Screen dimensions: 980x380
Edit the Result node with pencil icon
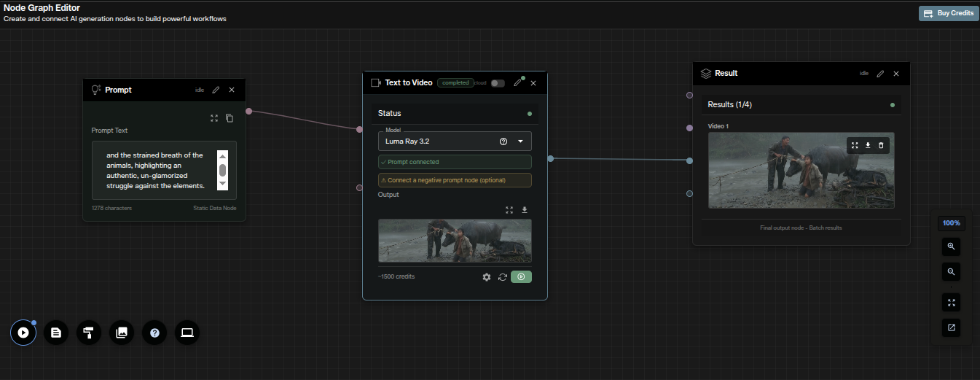coord(880,74)
